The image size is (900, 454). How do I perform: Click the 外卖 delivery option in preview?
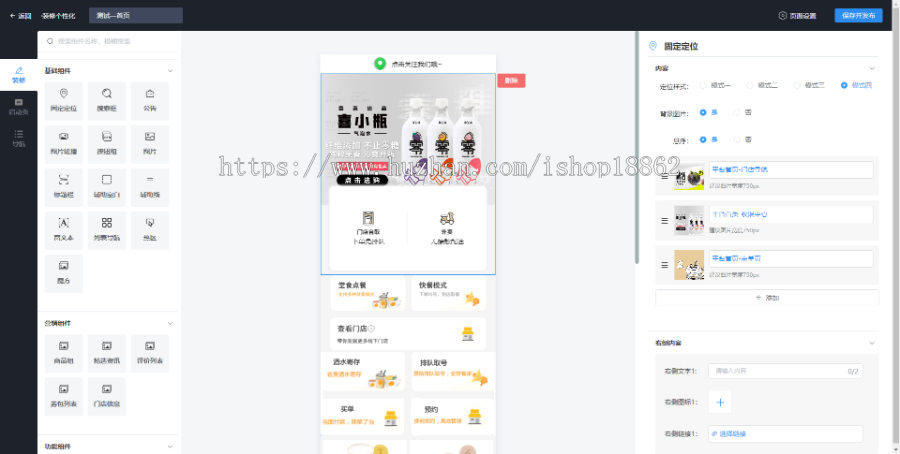447,228
